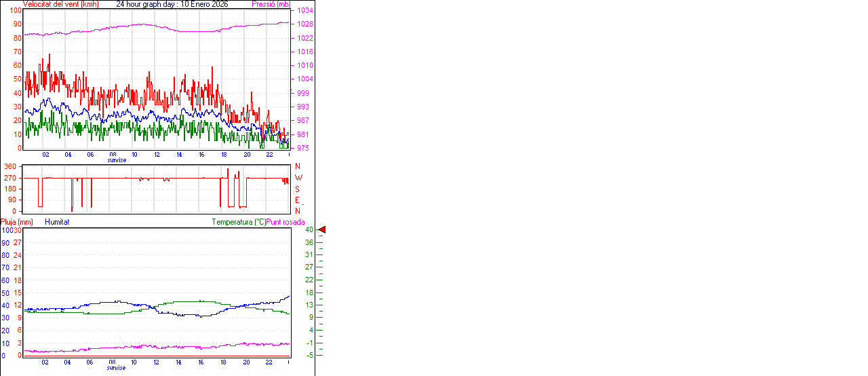Click the 'Punt rosada' legend label
This screenshot has width=868, height=376.
point(285,222)
